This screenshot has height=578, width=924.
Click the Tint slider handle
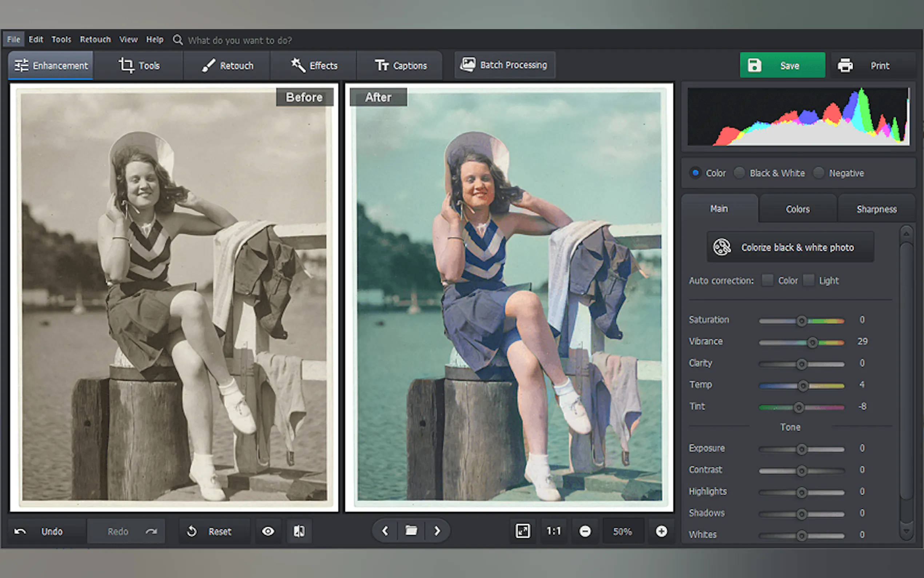tap(798, 408)
